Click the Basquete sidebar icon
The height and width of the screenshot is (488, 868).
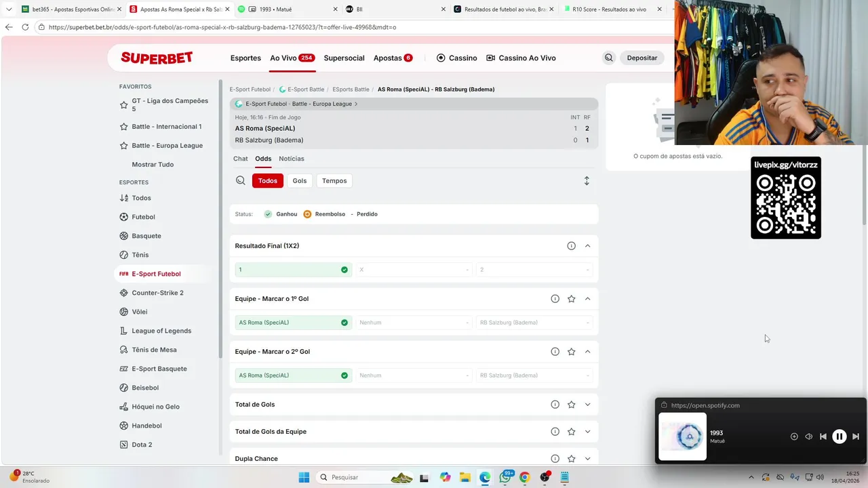point(123,236)
